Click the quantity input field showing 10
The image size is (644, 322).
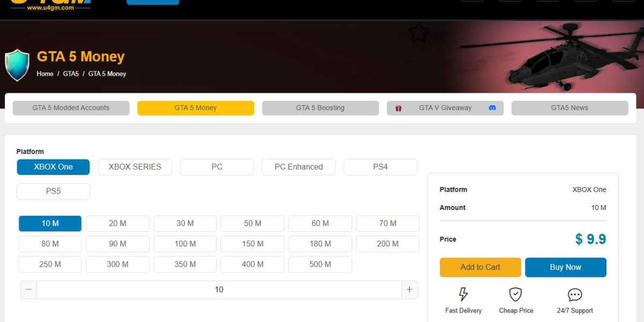pos(219,289)
